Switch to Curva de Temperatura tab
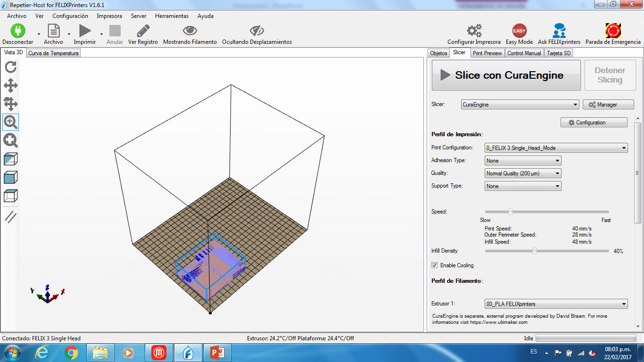644x362 pixels. (53, 53)
